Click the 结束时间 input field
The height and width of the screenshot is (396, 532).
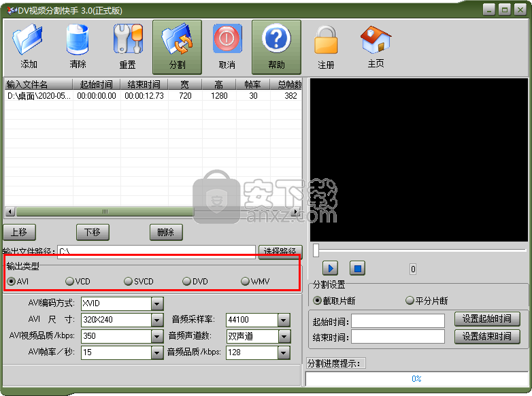pos(398,337)
